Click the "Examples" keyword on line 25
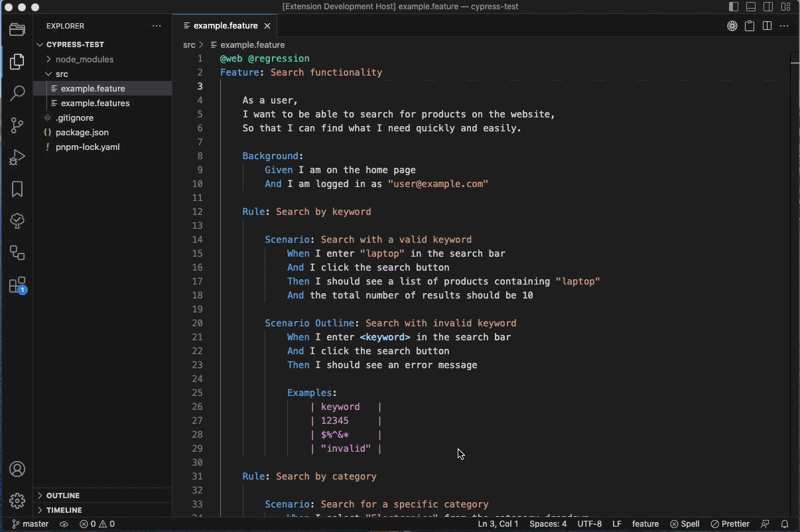 pyautogui.click(x=309, y=393)
